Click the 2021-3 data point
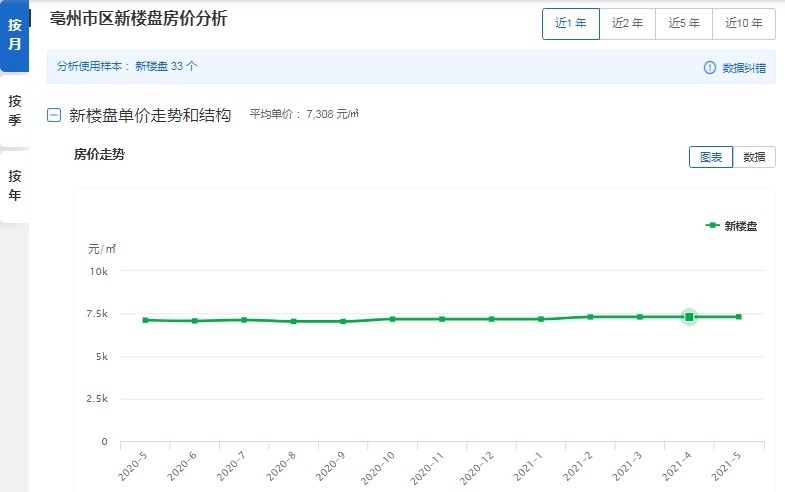The image size is (785, 492). pyautogui.click(x=640, y=317)
